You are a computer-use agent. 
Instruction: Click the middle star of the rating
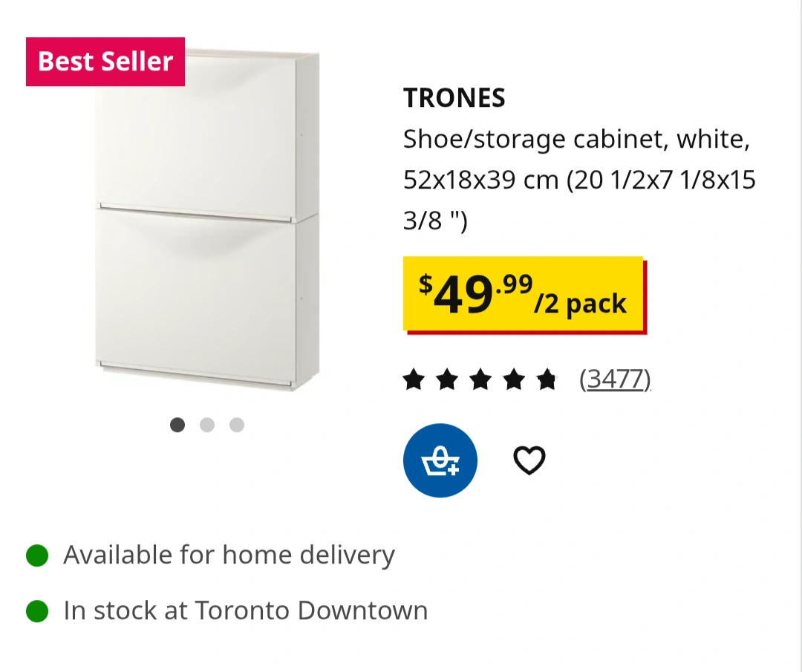tap(480, 380)
